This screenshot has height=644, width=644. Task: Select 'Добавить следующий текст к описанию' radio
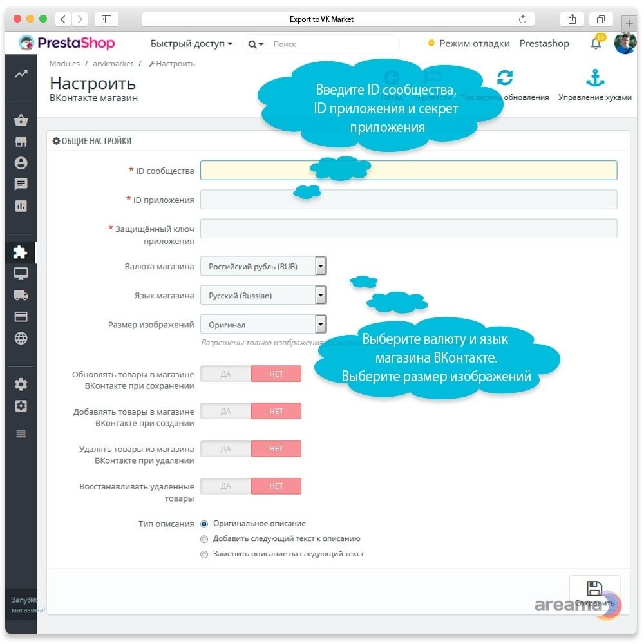point(204,539)
